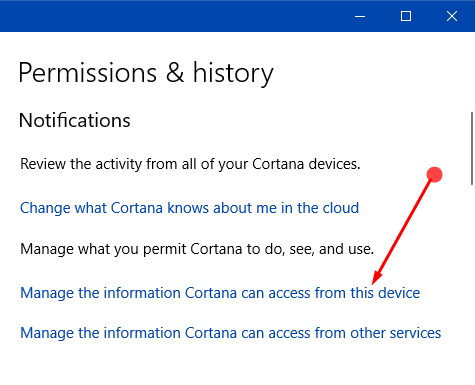Click the vertical scrollbar thumb
Screen dimensions: 475x385
pyautogui.click(x=472, y=148)
